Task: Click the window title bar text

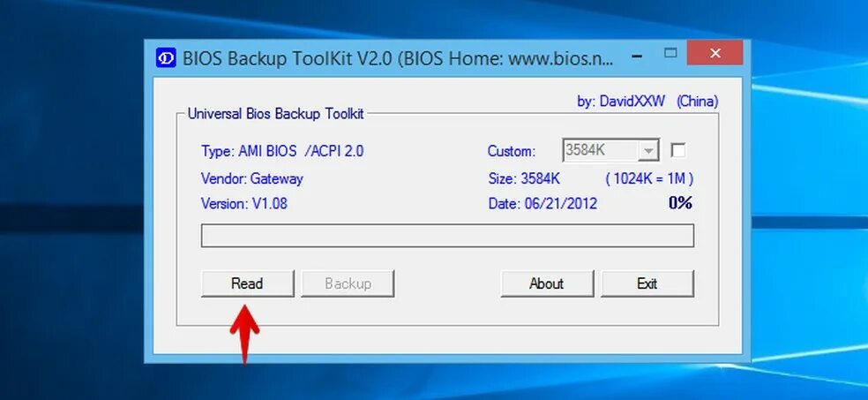Action: [398, 58]
